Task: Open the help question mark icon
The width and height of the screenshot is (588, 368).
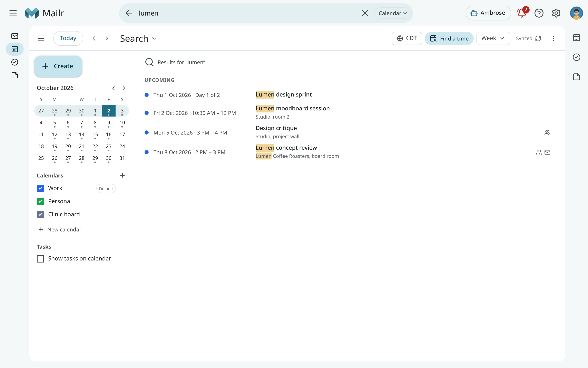Action: point(539,13)
